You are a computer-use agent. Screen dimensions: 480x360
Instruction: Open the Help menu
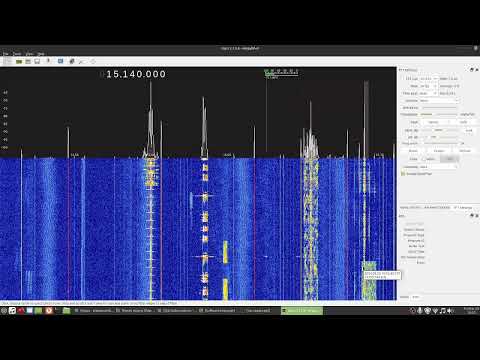click(x=41, y=54)
